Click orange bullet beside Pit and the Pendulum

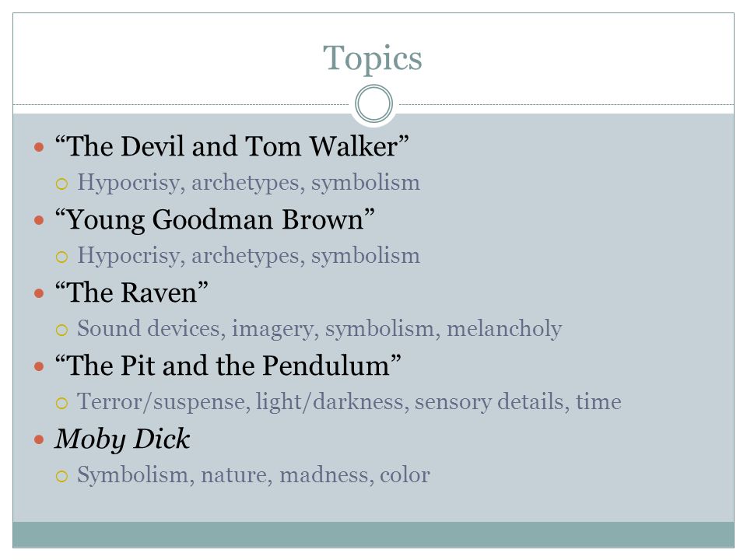[39, 366]
